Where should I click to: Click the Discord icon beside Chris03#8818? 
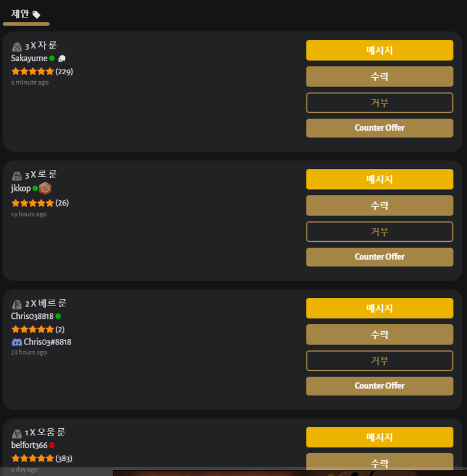[x=17, y=342]
